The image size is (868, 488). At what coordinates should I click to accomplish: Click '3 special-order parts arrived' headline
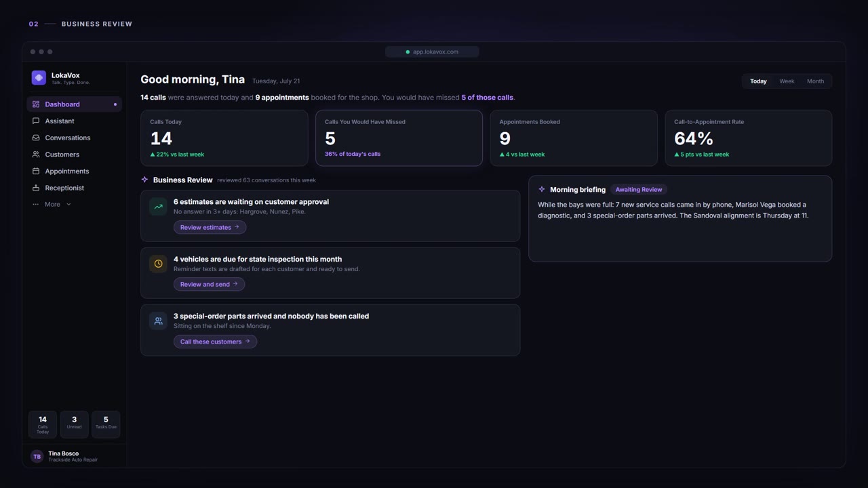(271, 316)
